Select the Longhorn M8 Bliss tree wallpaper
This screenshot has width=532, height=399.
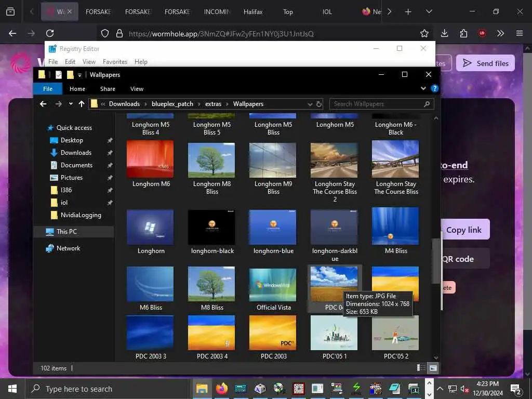click(x=211, y=160)
